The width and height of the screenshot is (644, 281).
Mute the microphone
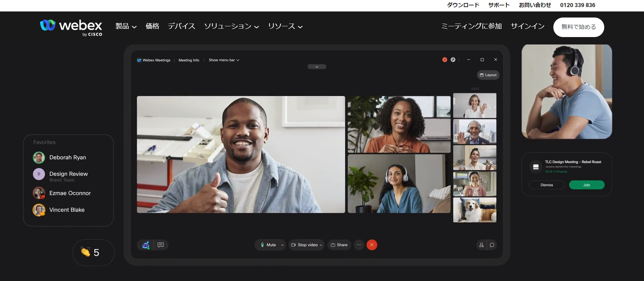[268, 245]
